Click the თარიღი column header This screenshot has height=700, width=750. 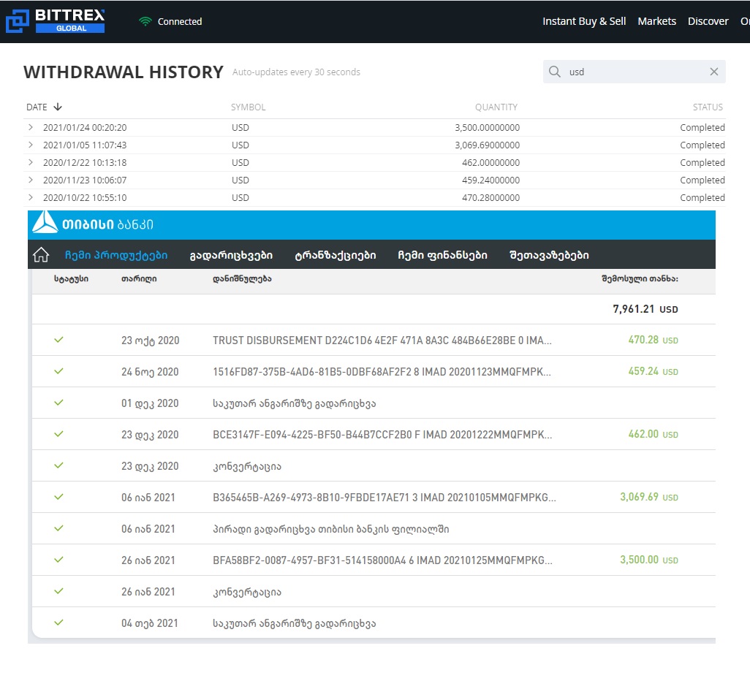coord(139,278)
